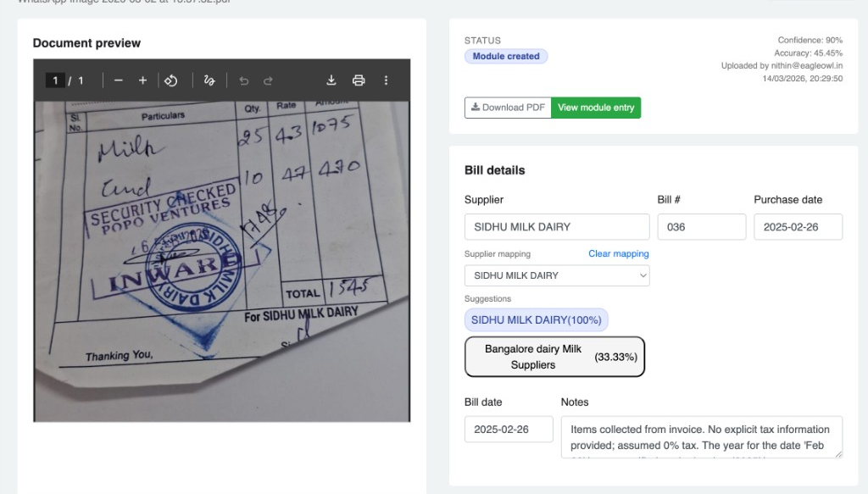Zoom out of the document preview

click(118, 80)
